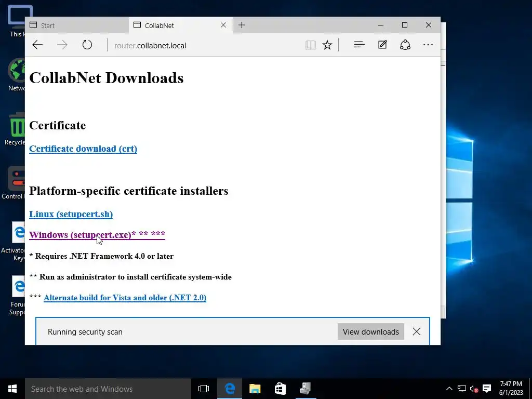Click the installer app icon on taskbar
Image resolution: width=532 pixels, height=399 pixels.
[305, 389]
